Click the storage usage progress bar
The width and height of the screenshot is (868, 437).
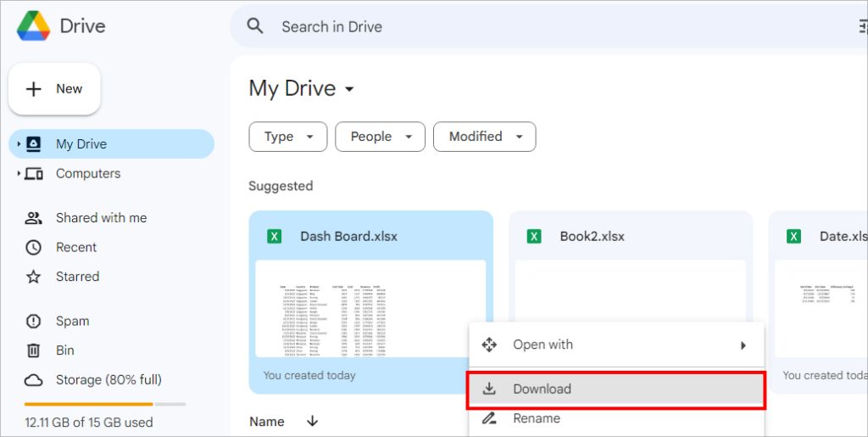click(105, 404)
